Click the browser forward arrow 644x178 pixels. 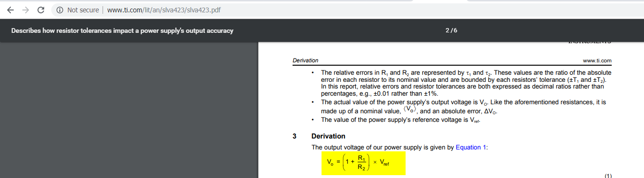pos(25,10)
